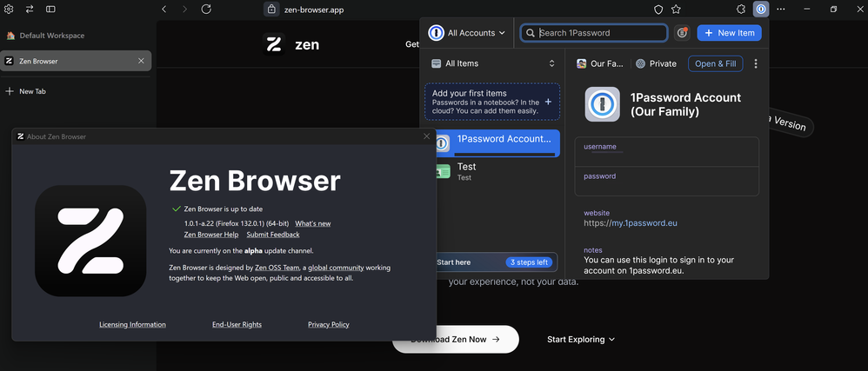This screenshot has width=868, height=371.
Task: Bookmark this page with the star icon
Action: pyautogui.click(x=676, y=10)
